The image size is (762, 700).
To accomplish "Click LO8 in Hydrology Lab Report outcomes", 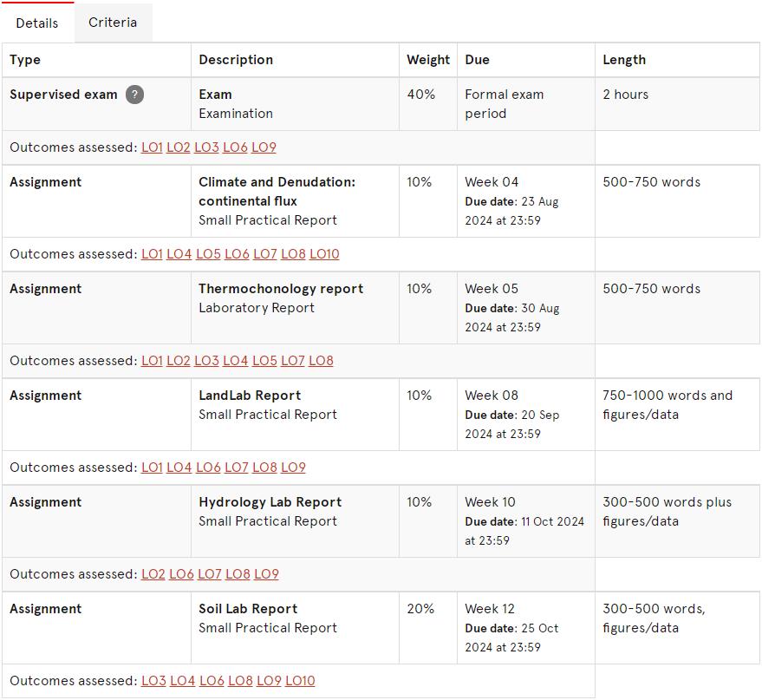I will point(238,574).
